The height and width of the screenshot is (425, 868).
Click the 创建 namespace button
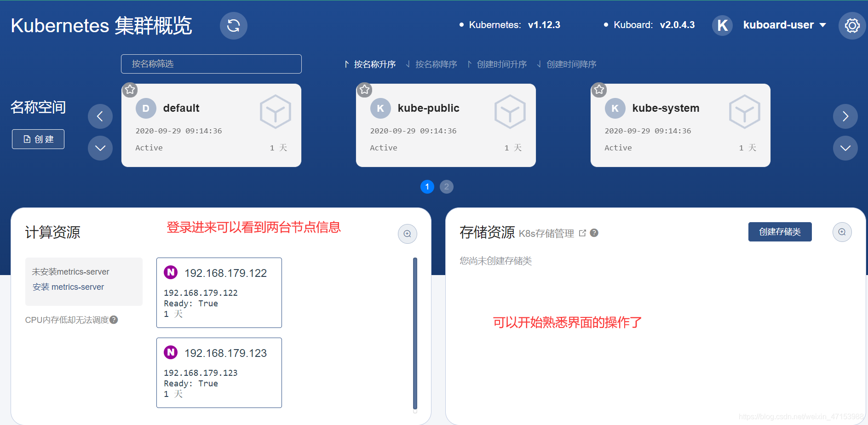(38, 139)
